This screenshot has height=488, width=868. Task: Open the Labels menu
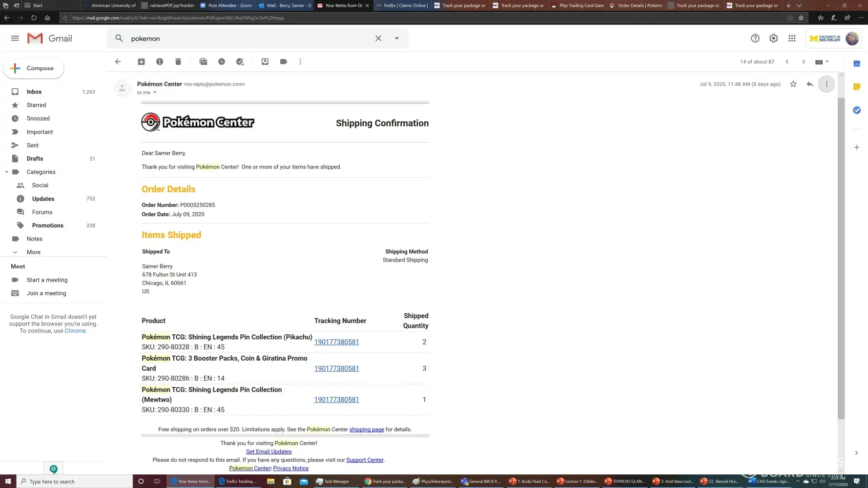[x=284, y=61]
